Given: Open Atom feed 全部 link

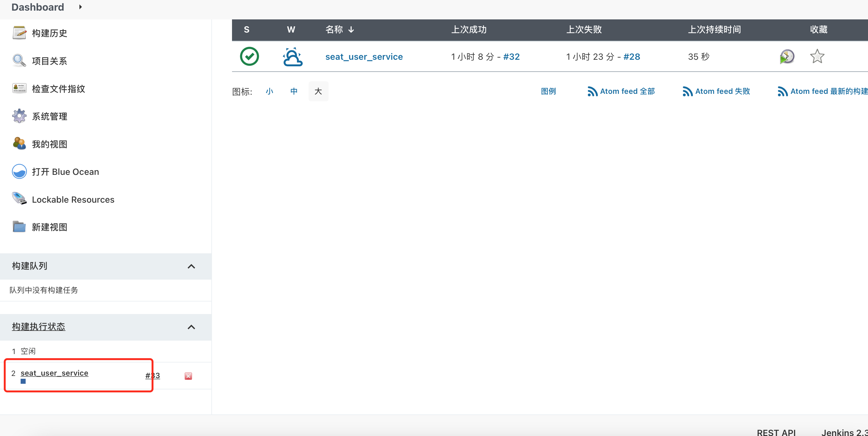Looking at the screenshot, I should 627,91.
